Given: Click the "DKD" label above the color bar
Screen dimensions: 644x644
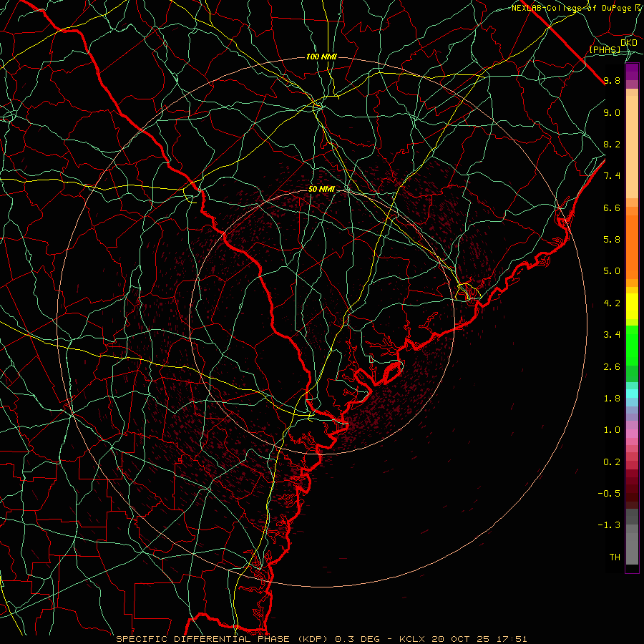Looking at the screenshot, I should pos(629,43).
